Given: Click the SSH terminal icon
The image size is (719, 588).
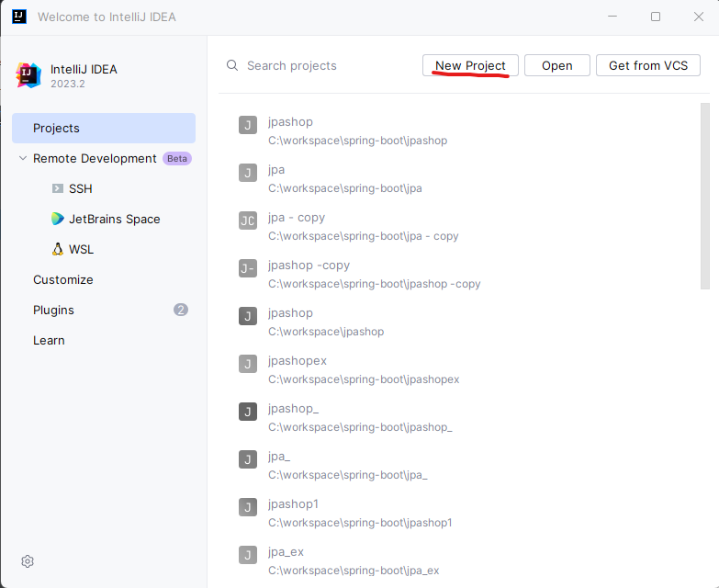Looking at the screenshot, I should coord(57,188).
